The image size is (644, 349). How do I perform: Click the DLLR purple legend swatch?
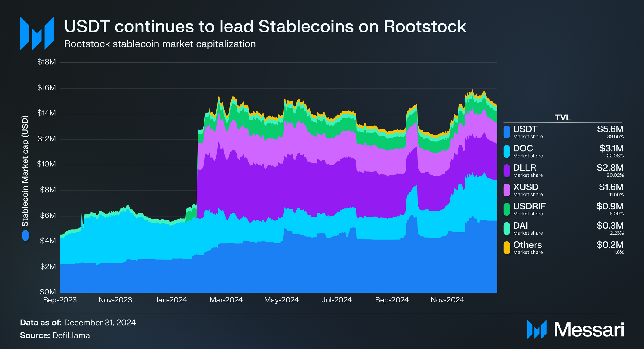(507, 171)
